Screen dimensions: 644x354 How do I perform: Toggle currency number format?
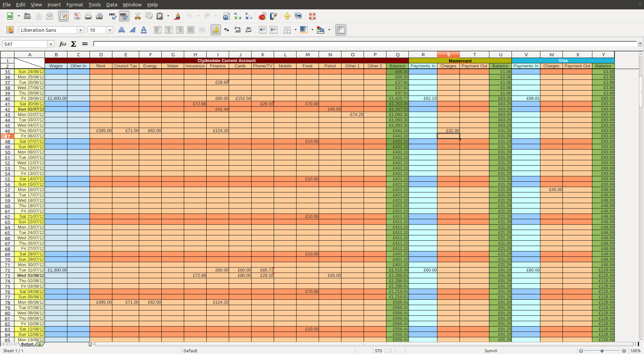(x=216, y=30)
